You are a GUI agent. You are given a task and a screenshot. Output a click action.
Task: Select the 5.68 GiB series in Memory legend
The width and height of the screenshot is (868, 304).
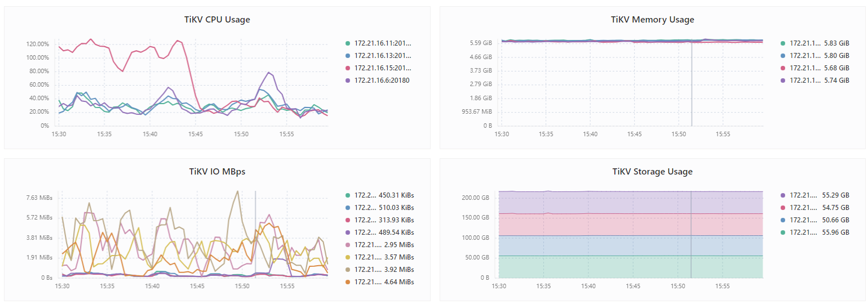coord(805,68)
